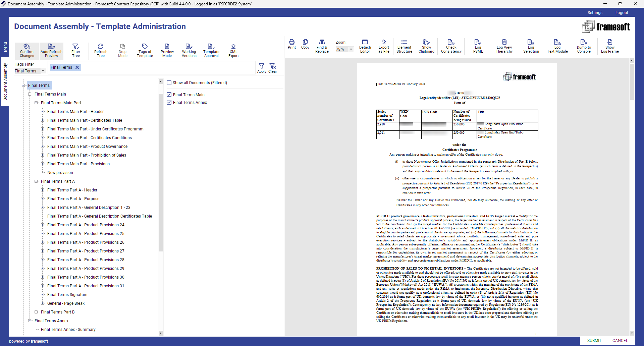Click the Logout menu item
Image resolution: width=644 pixels, height=346 pixels.
[622, 13]
